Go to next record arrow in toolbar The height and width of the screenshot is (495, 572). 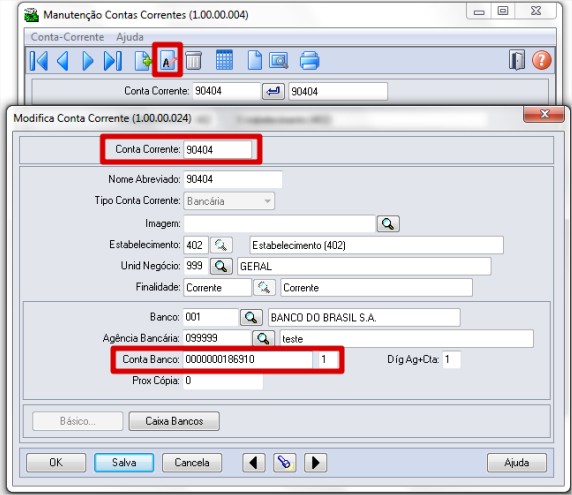pos(88,61)
